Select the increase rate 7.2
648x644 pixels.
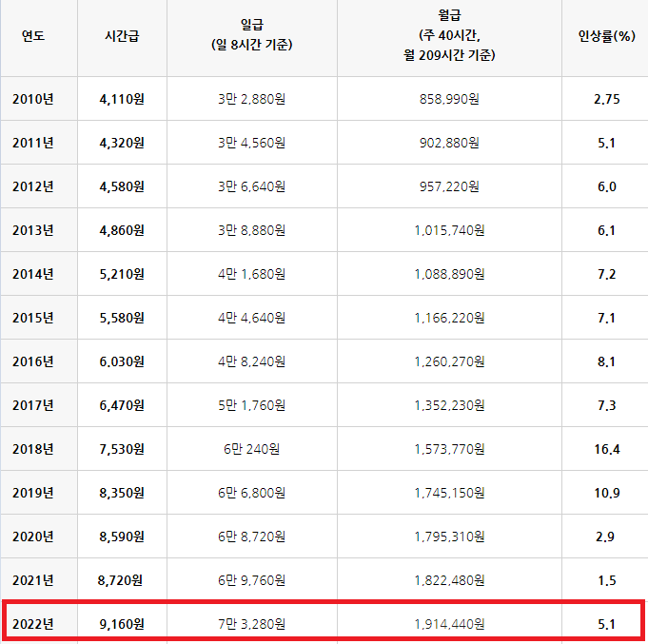[x=607, y=274]
